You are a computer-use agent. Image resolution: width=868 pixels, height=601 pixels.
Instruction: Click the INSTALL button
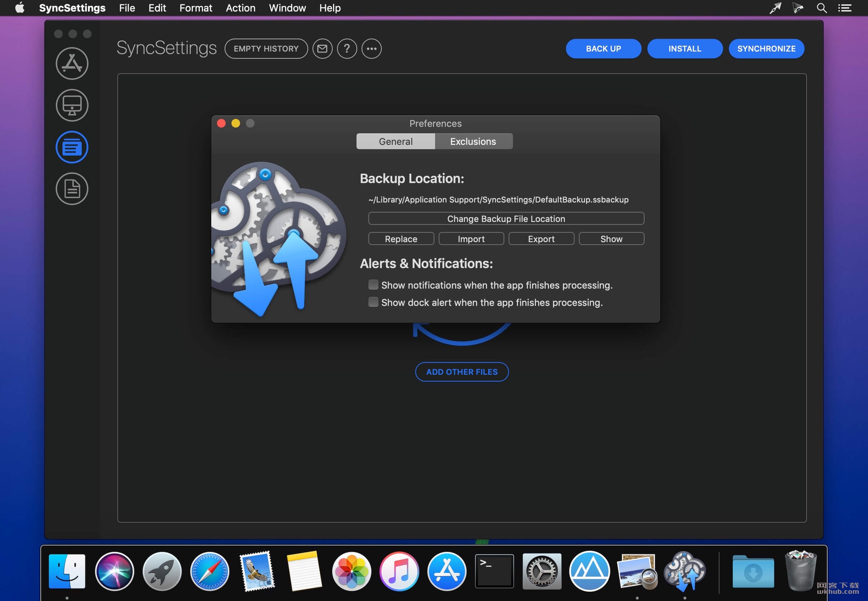pyautogui.click(x=685, y=49)
